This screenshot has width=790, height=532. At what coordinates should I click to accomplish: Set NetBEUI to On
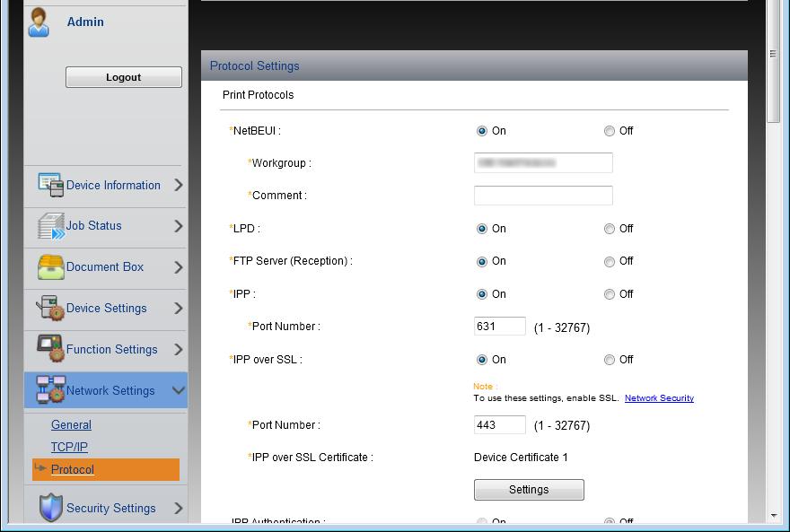[482, 131]
